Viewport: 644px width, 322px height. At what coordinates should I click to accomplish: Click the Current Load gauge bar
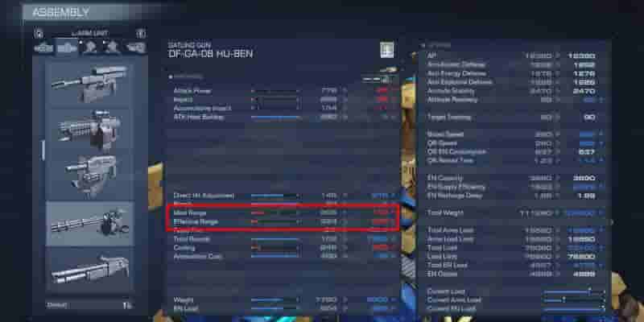pyautogui.click(x=574, y=291)
